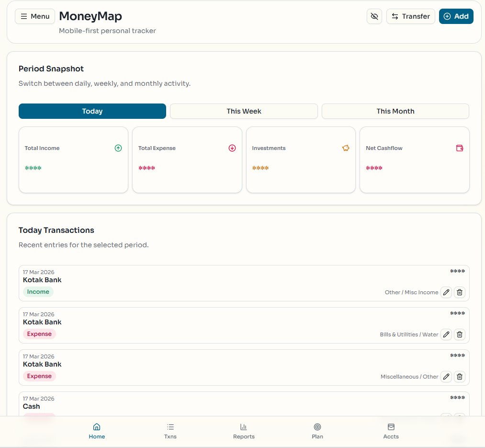This screenshot has height=448, width=485.
Task: Edit the Miscellaneous / Other transaction
Action: point(446,377)
